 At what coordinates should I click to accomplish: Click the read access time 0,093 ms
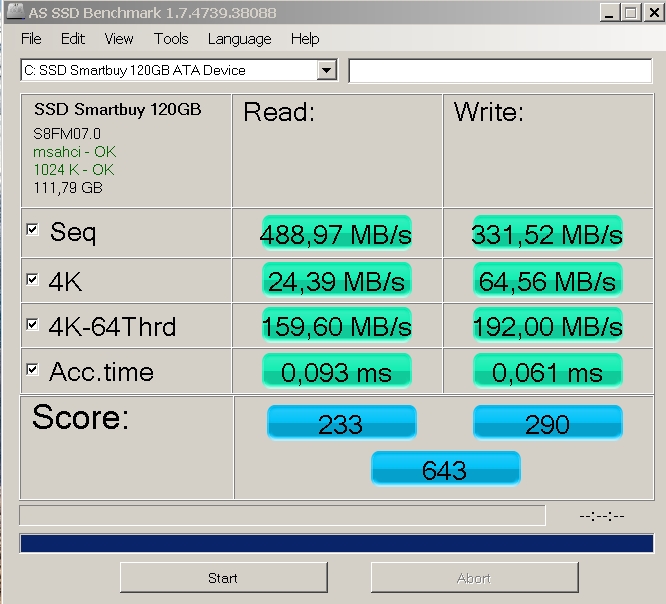pyautogui.click(x=336, y=371)
